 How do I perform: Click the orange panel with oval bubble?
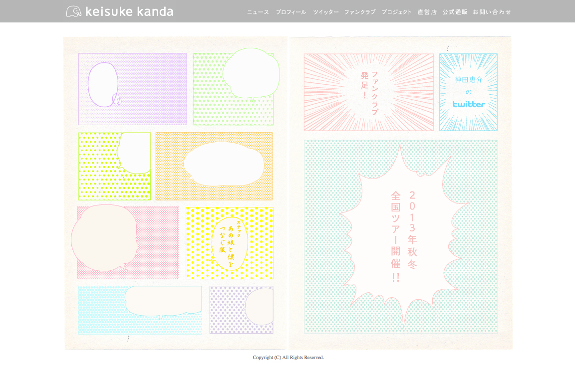(214, 166)
